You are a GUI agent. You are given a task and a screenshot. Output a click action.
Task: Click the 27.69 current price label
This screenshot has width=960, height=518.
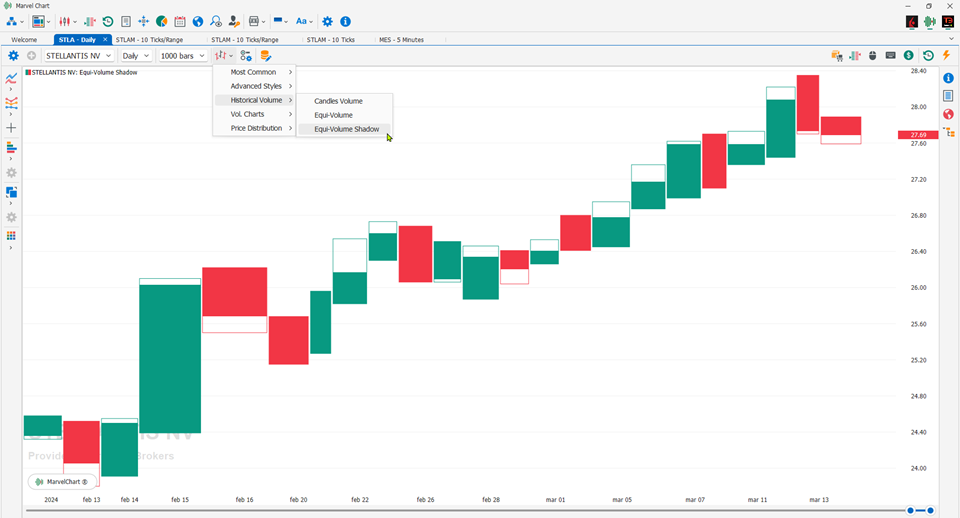(918, 135)
